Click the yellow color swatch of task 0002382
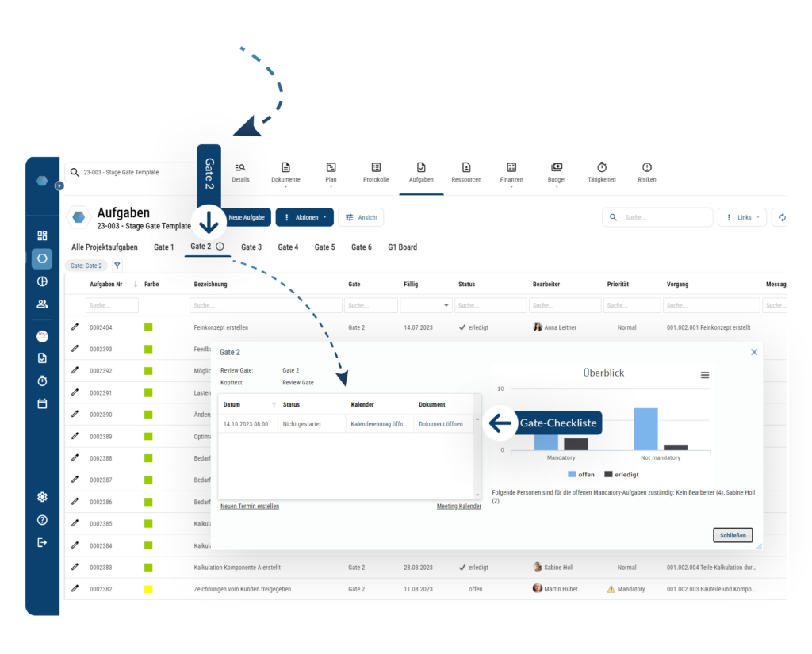 pos(148,589)
